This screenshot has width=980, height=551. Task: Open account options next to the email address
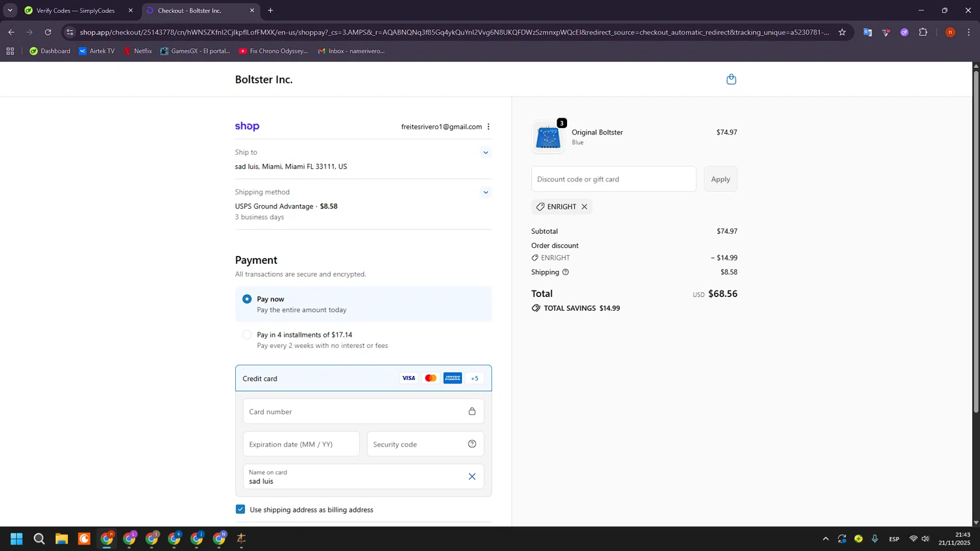(488, 127)
